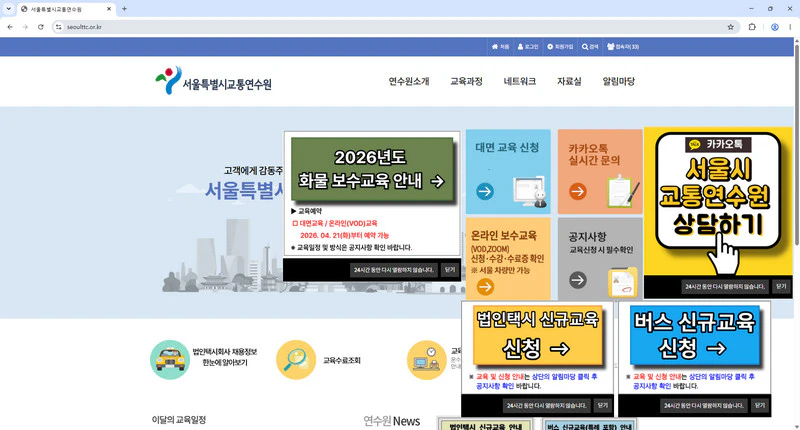Open the 법인택시 신규교육 신청 banner
Screen dimensions: 800x430
(x=537, y=336)
